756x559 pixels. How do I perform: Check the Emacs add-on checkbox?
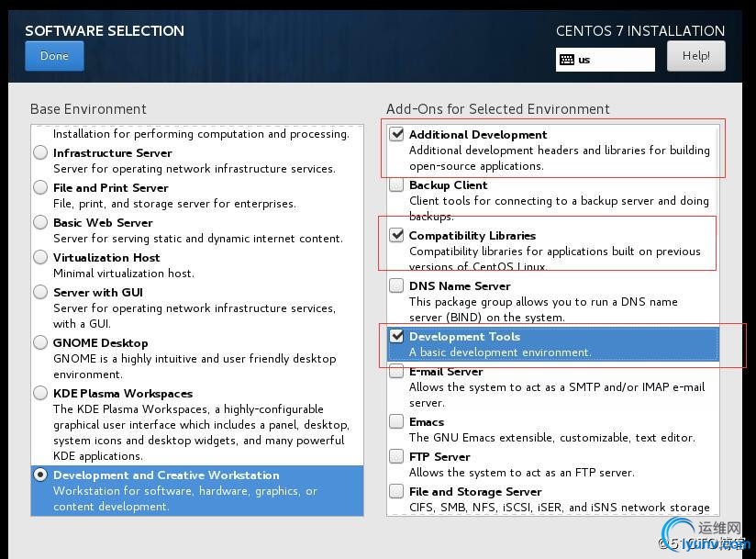[x=396, y=421]
